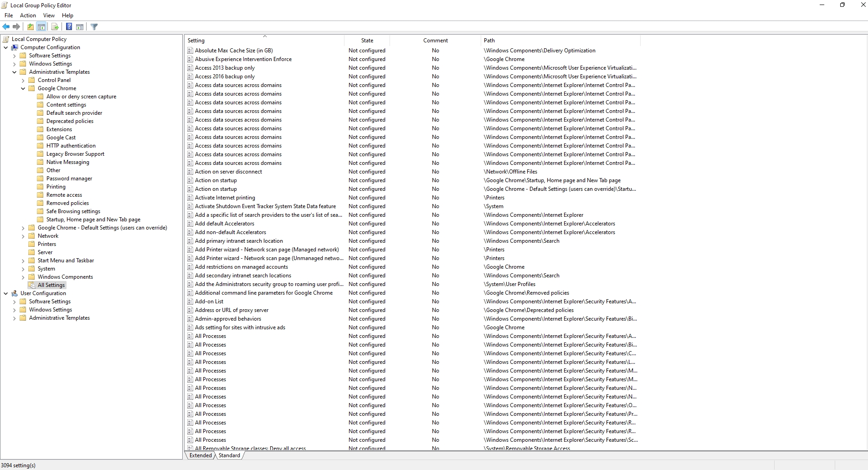Click policy icon for Activate Internet printing
Screen dimensions: 868x470
click(x=190, y=198)
